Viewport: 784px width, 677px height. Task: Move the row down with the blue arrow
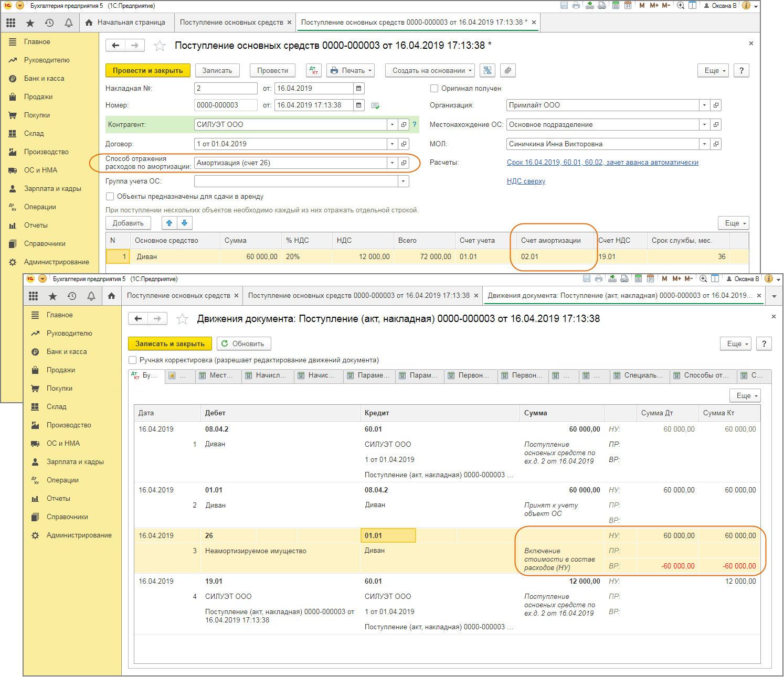click(184, 223)
